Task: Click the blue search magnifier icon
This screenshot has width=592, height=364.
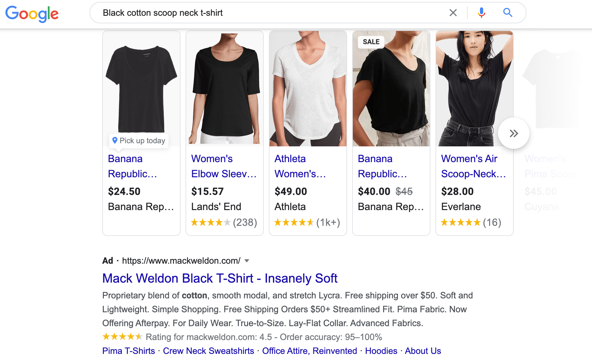Action: click(x=508, y=13)
